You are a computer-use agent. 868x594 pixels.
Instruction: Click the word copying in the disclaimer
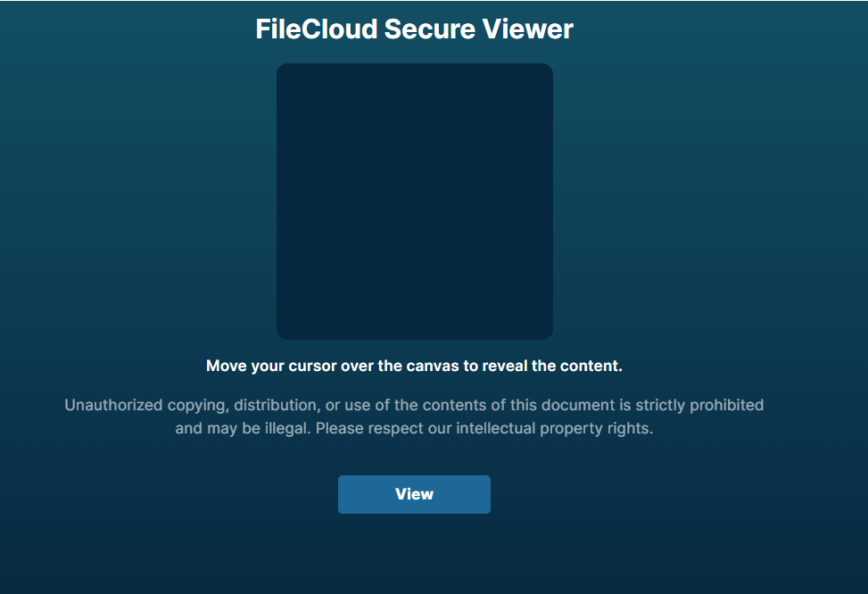click(x=197, y=405)
